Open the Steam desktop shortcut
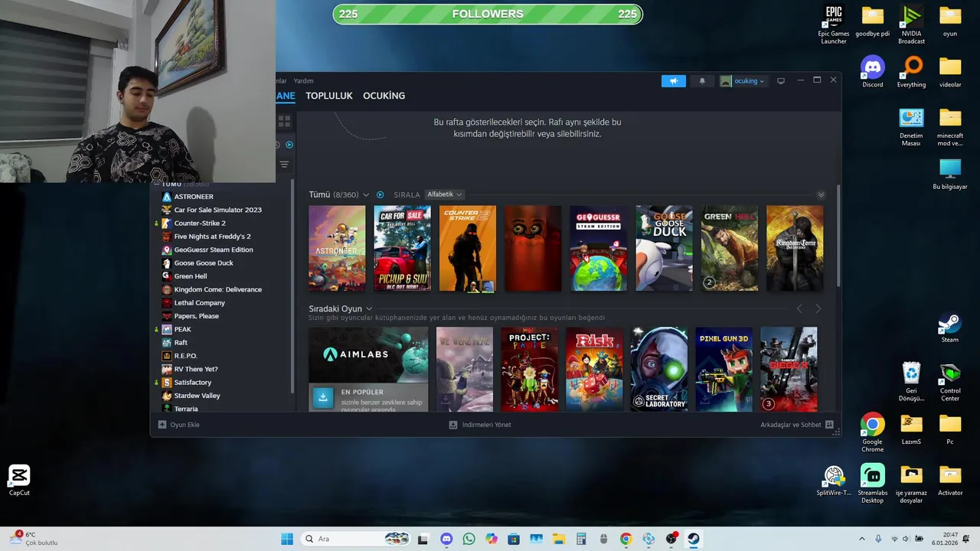 pos(950,328)
